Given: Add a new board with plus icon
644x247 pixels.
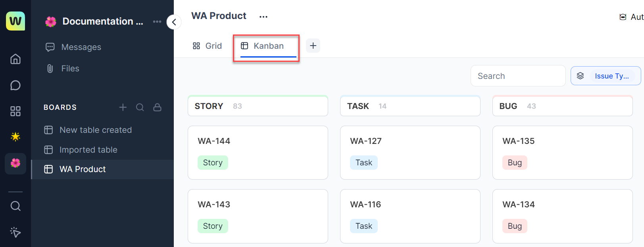Looking at the screenshot, I should pos(123,107).
